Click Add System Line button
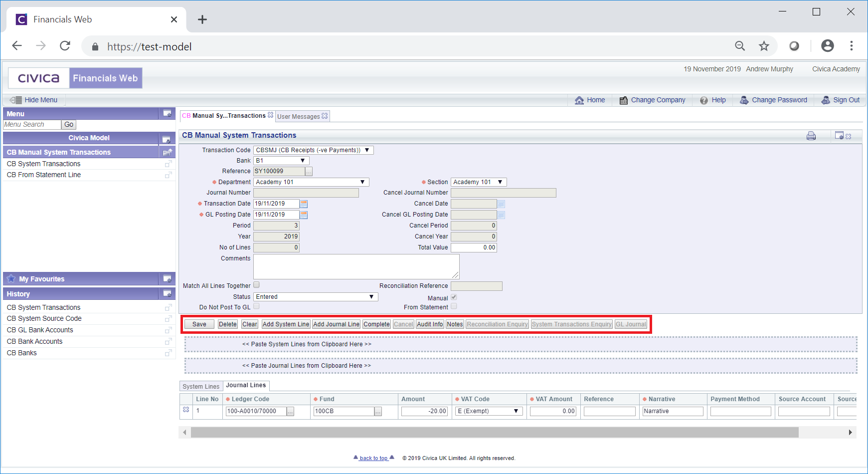This screenshot has width=868, height=474. click(286, 324)
